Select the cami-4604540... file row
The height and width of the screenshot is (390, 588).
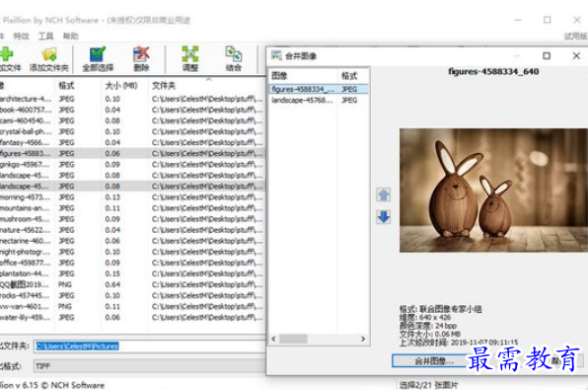click(x=132, y=120)
